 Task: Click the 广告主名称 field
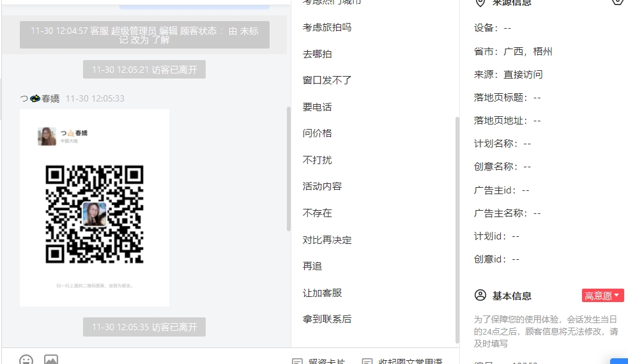coord(507,213)
